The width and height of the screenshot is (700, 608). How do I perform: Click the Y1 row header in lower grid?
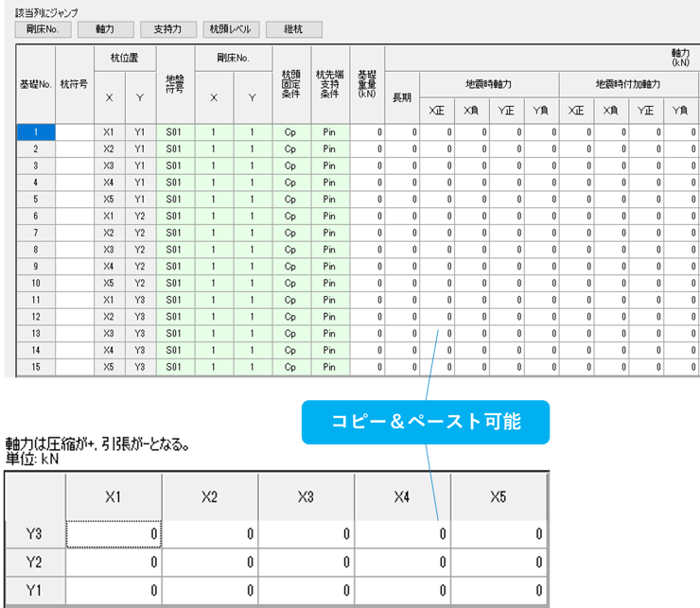pos(35,591)
